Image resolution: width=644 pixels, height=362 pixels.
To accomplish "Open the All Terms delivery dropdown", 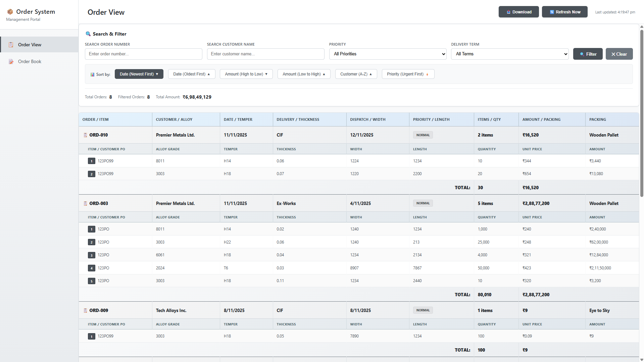I will point(509,54).
